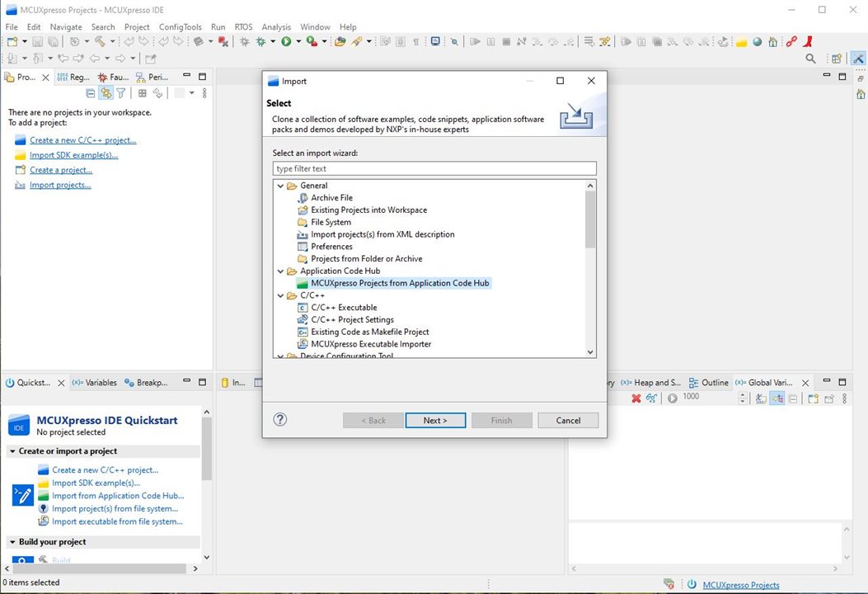Collapse the Application Code Hub folder
Viewport: 868px width, 594px height.
click(280, 271)
